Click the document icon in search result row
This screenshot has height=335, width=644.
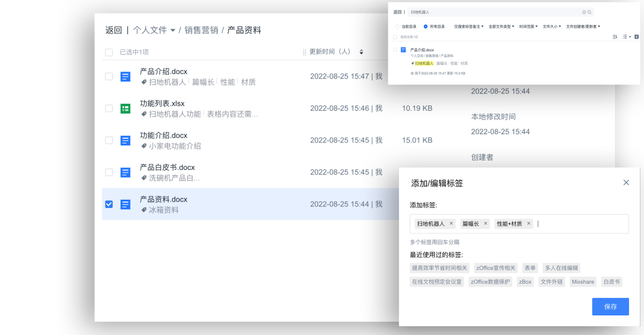coord(403,49)
